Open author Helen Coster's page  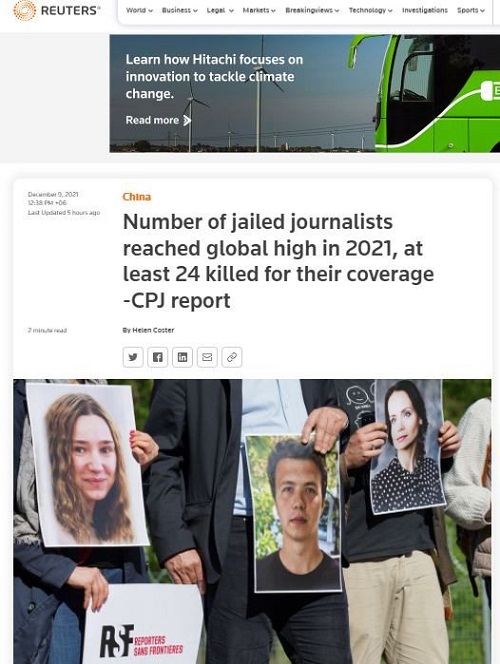pyautogui.click(x=153, y=330)
